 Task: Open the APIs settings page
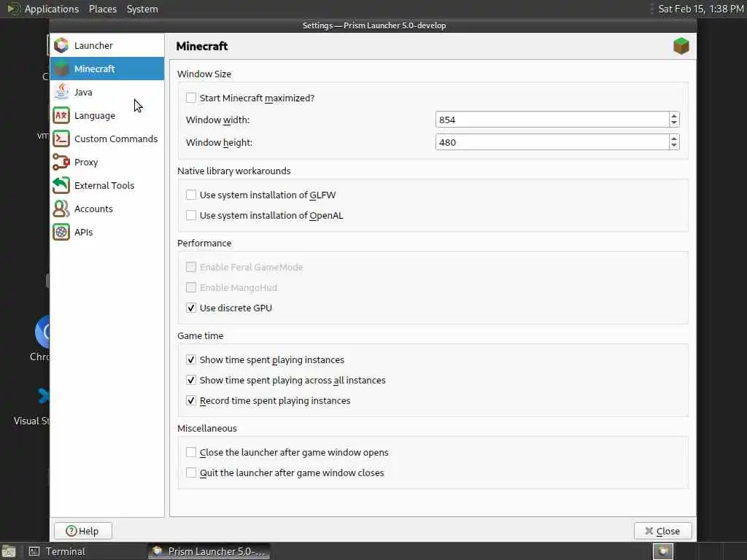click(x=107, y=232)
